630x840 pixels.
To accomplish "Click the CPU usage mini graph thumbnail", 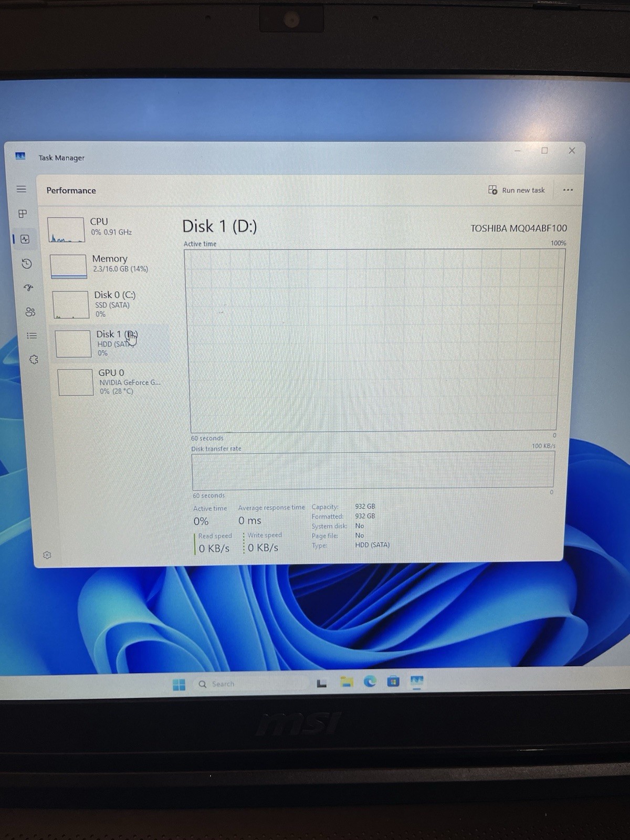I will [x=66, y=230].
